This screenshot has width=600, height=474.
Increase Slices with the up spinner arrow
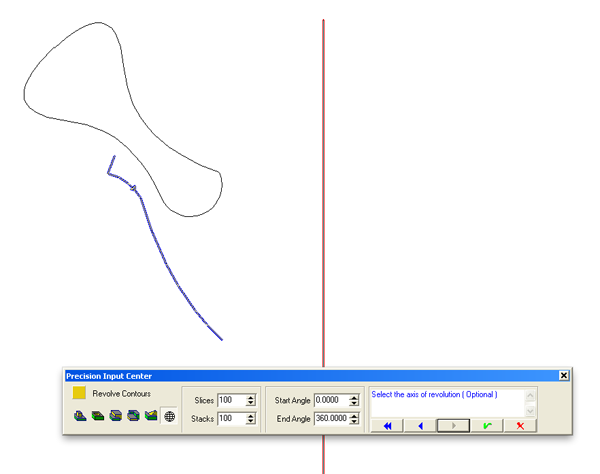tap(251, 397)
